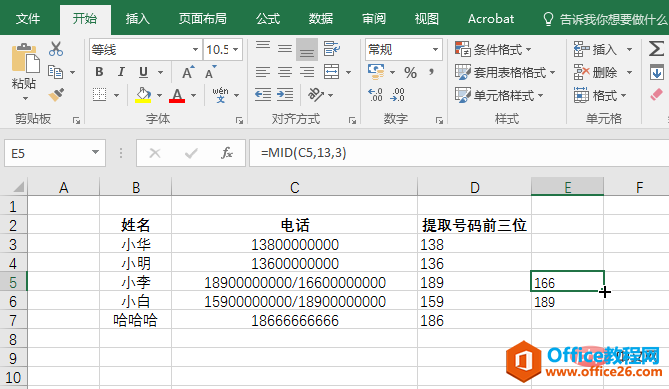
Task: Decrease decimal places
Action: pyautogui.click(x=397, y=95)
